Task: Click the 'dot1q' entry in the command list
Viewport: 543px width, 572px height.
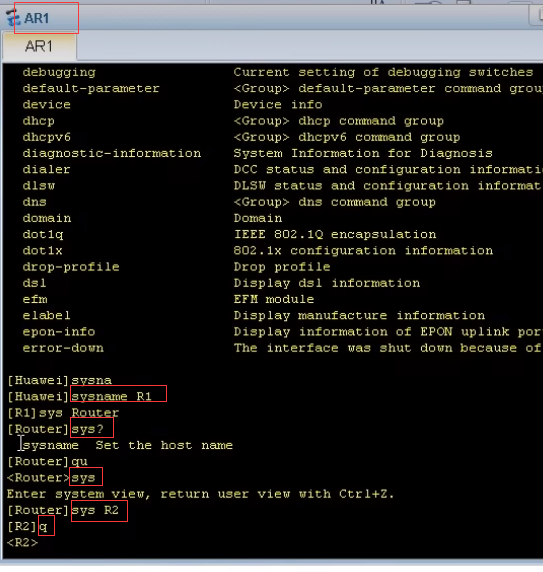Action: click(43, 235)
